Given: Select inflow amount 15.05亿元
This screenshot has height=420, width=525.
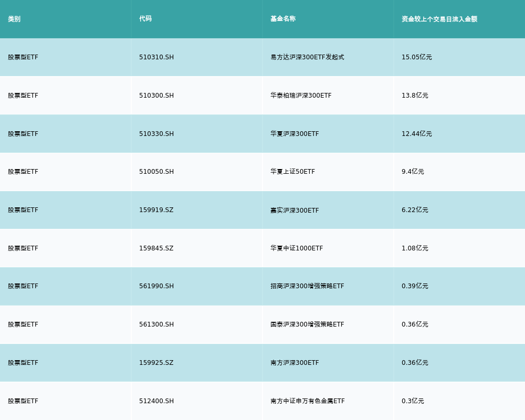Looking at the screenshot, I should pos(416,57).
